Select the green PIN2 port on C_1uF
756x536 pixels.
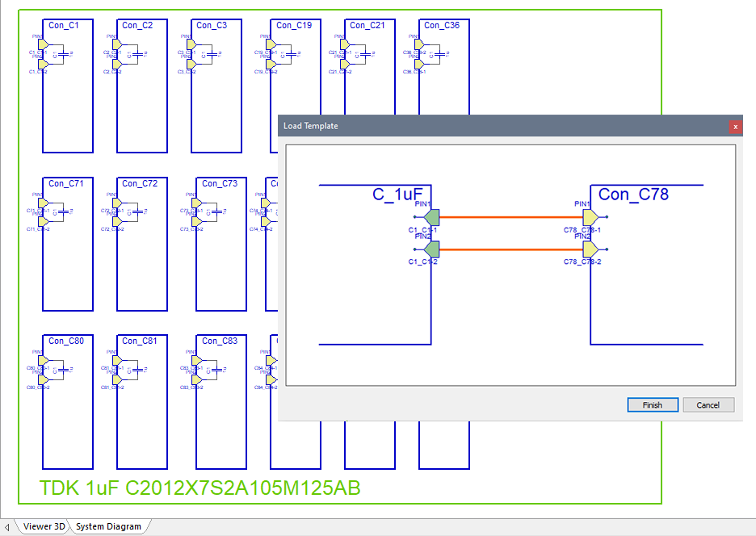431,249
